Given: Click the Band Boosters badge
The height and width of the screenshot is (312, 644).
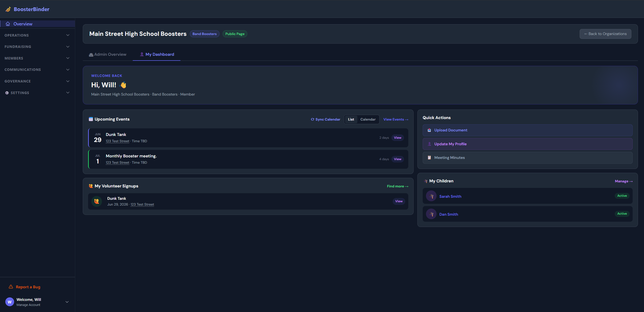Looking at the screenshot, I should click(204, 34).
